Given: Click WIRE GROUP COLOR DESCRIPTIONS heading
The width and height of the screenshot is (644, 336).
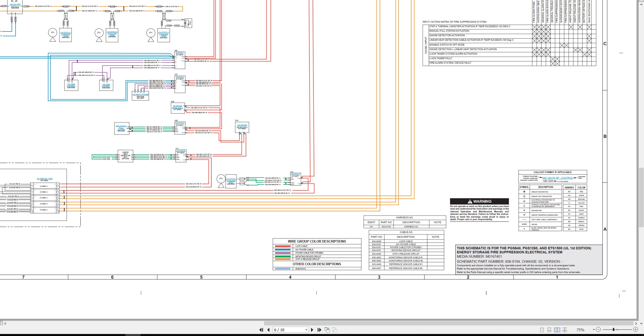Looking at the screenshot, I should coord(317,241).
